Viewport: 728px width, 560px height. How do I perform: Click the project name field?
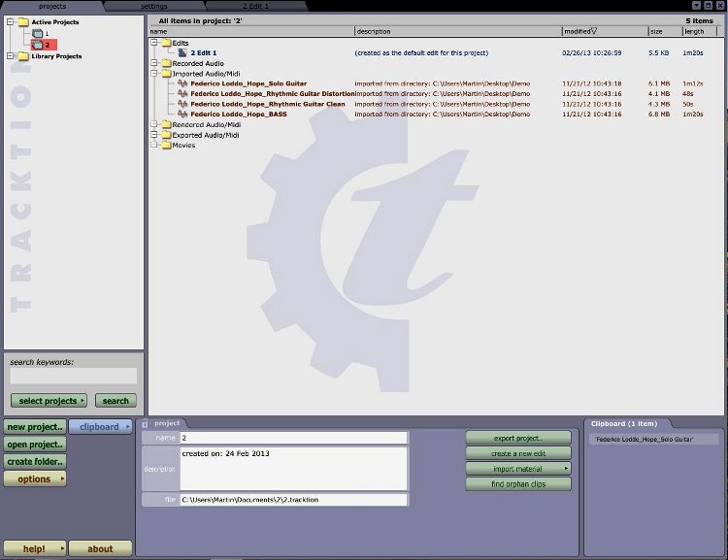(x=293, y=438)
